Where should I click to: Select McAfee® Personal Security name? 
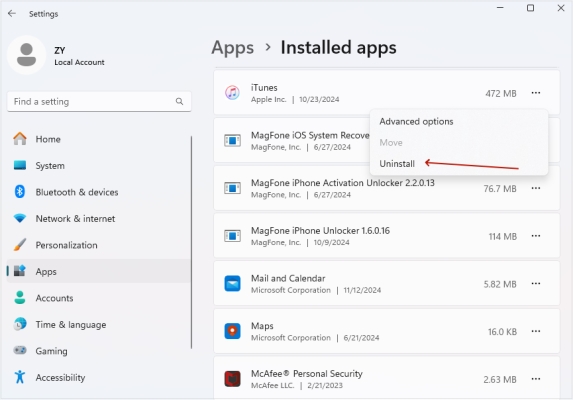(x=307, y=374)
